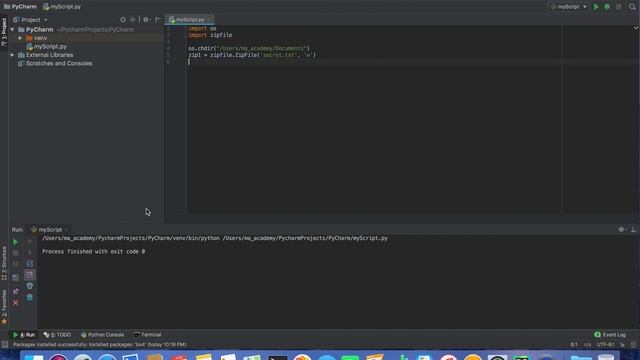Screen dimensions: 640x360
Task: Open the myScript run configuration dropdown
Action: coord(569,7)
